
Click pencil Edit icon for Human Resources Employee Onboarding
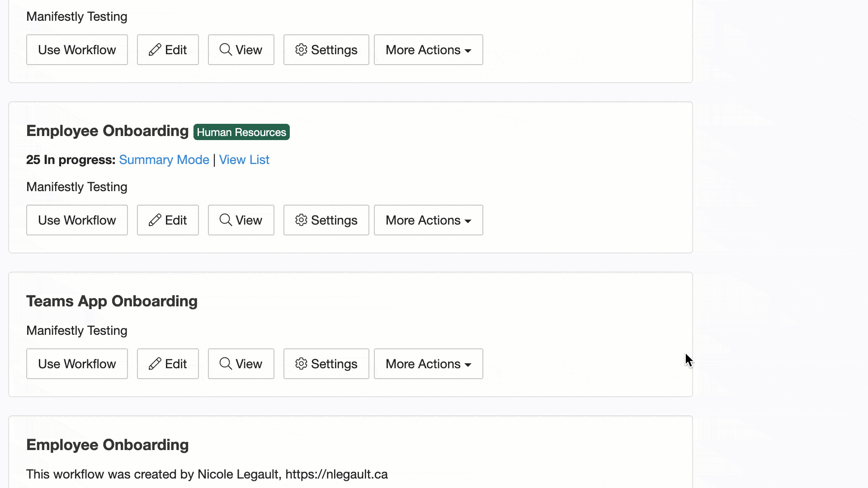click(x=155, y=220)
